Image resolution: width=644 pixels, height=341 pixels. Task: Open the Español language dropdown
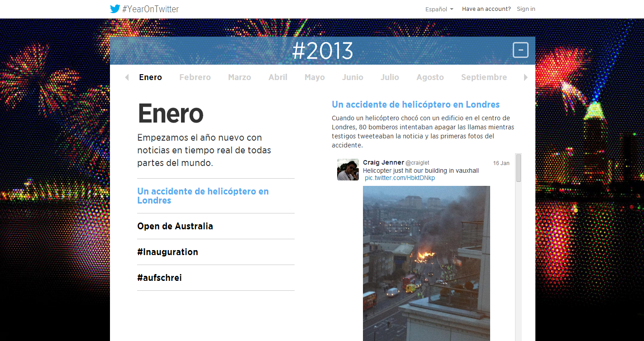439,9
